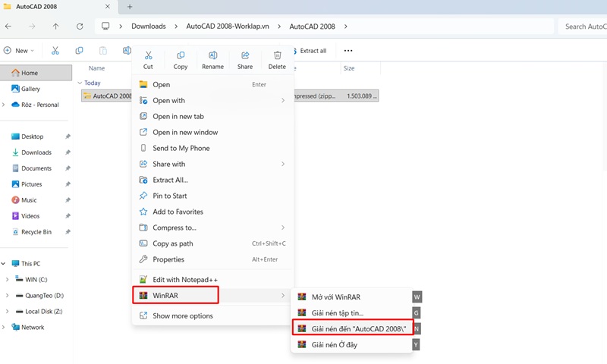Choose Giải nén Ở đây option
Viewport: 607px width, 364px height.
(x=351, y=344)
